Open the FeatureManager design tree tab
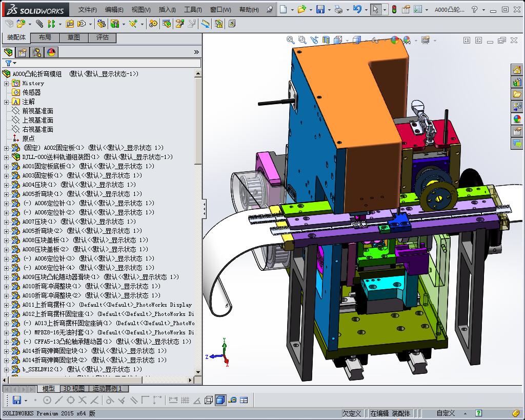This screenshot has width=525, height=420. (8, 52)
